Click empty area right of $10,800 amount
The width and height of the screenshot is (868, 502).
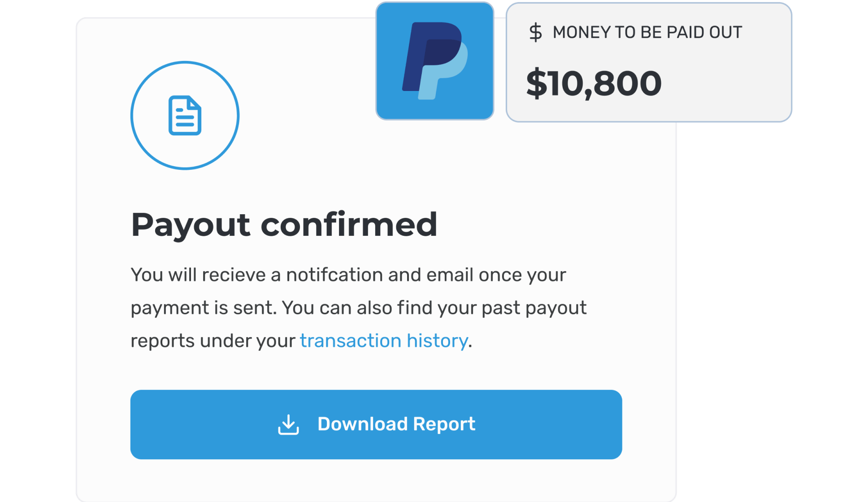tap(726, 85)
